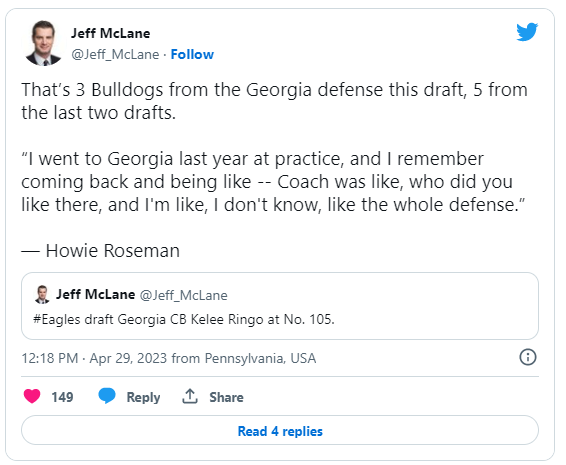Follow Jeff McLane
This screenshot has width=566, height=465.
point(192,55)
